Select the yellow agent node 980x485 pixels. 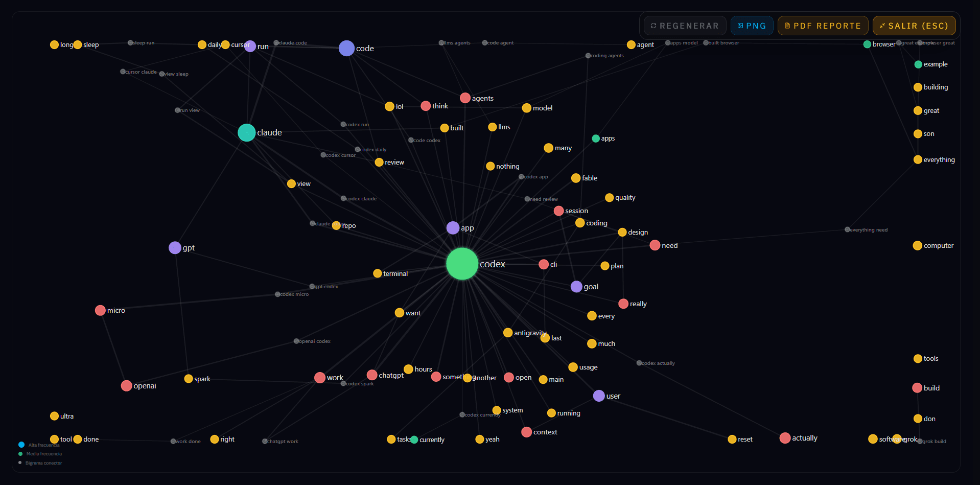(x=631, y=44)
